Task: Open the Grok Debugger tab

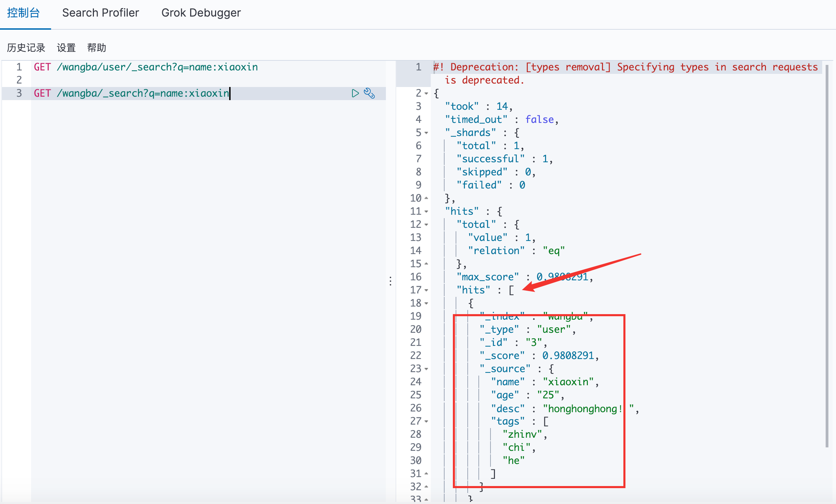Action: point(201,13)
